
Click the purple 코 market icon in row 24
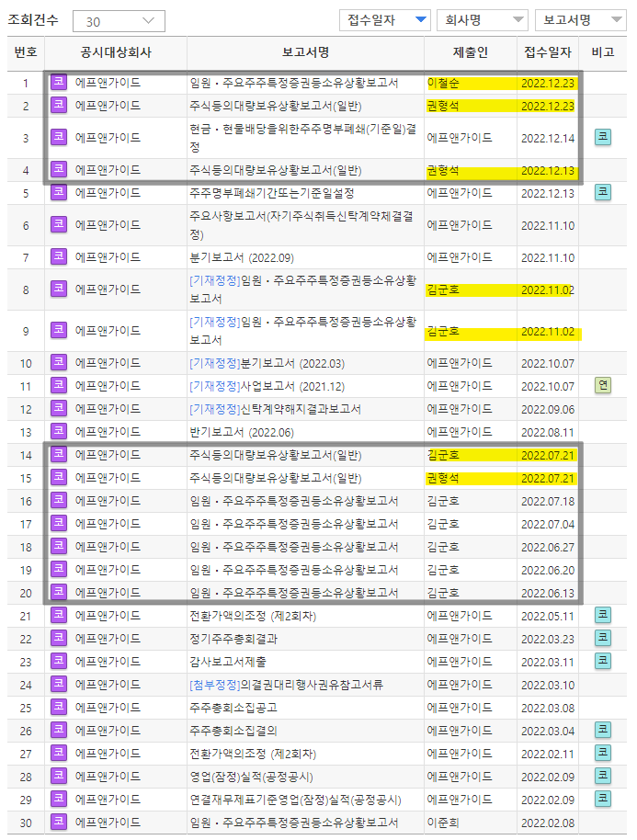(x=59, y=684)
